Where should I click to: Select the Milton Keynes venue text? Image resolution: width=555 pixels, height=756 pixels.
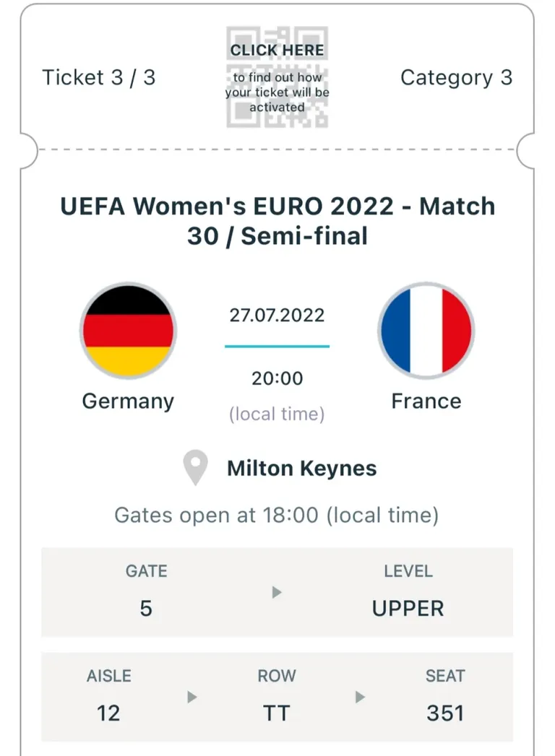click(x=301, y=468)
